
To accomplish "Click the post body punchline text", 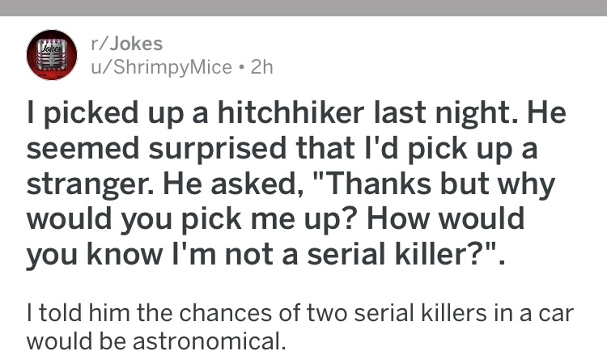I will coord(300,327).
